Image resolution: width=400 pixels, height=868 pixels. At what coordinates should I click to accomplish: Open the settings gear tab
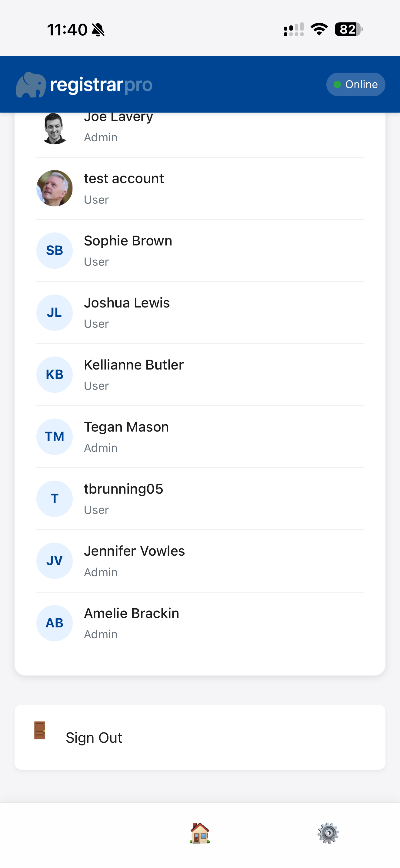(x=328, y=833)
